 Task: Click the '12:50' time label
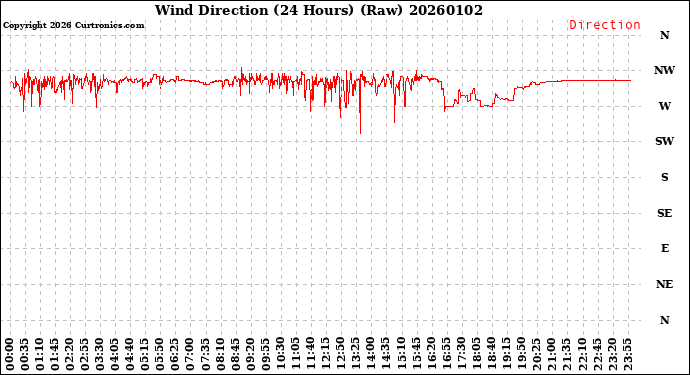coord(340,355)
